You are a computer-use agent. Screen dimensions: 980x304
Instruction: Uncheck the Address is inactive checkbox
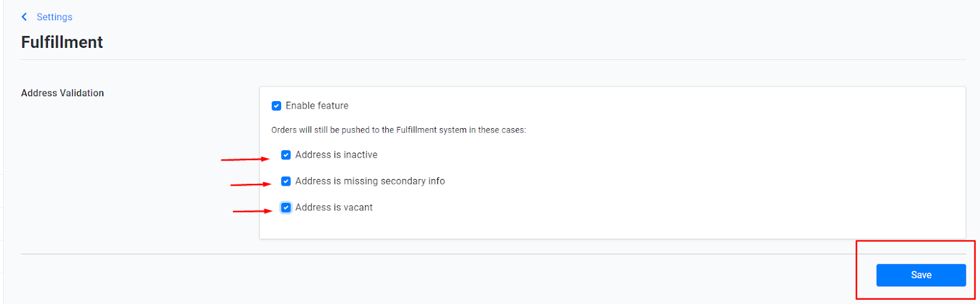click(286, 155)
